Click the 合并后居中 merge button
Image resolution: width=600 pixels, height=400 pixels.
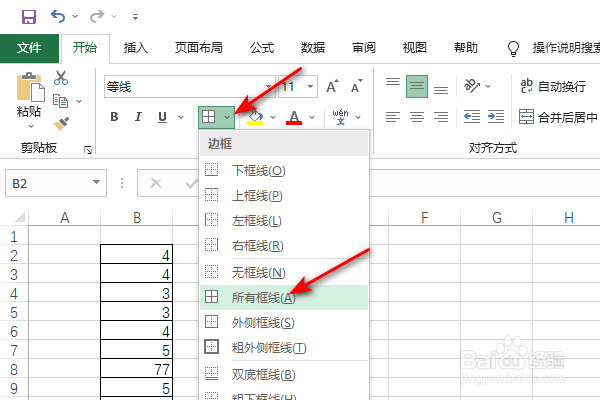pos(559,117)
